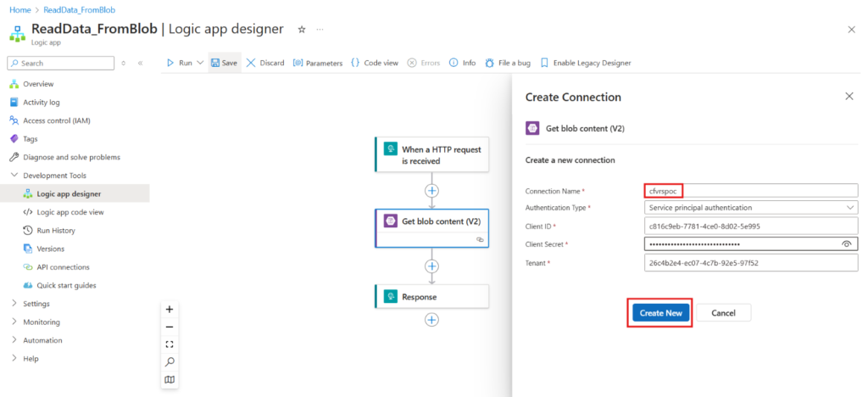Click File a bug
868x397 pixels.
point(508,63)
